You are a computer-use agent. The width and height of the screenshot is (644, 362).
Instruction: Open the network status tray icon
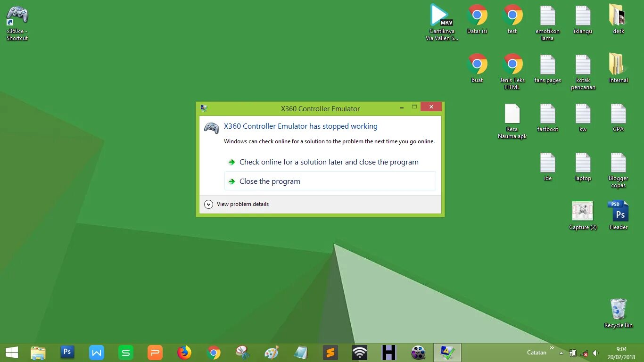tap(585, 353)
